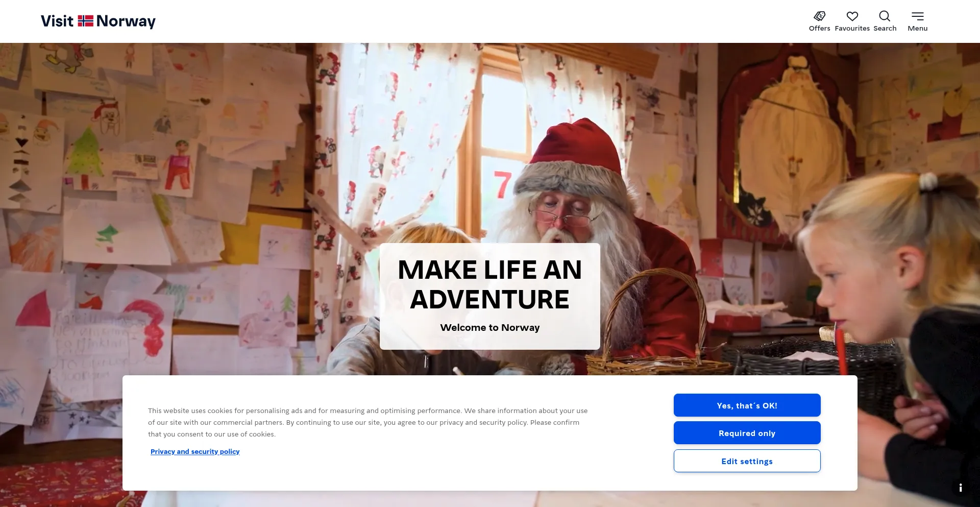Open the Search magnifier icon
This screenshot has height=507, width=980.
(885, 16)
